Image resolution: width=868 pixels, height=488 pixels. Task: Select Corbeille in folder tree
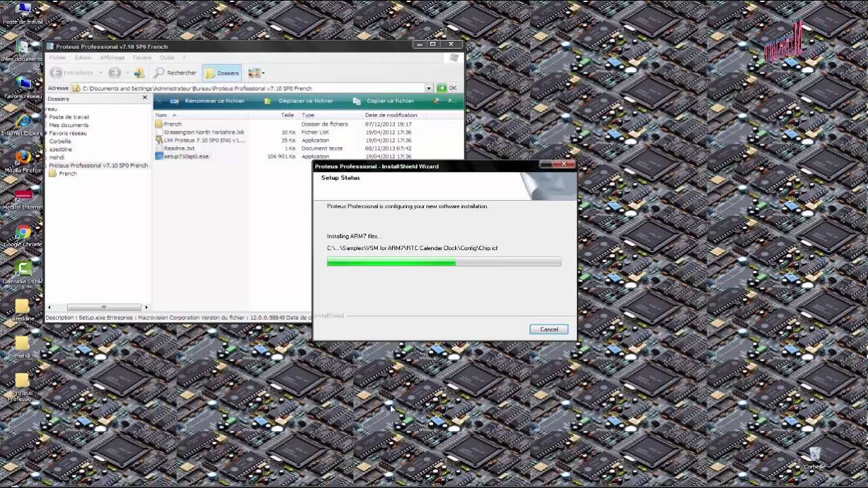pyautogui.click(x=60, y=141)
